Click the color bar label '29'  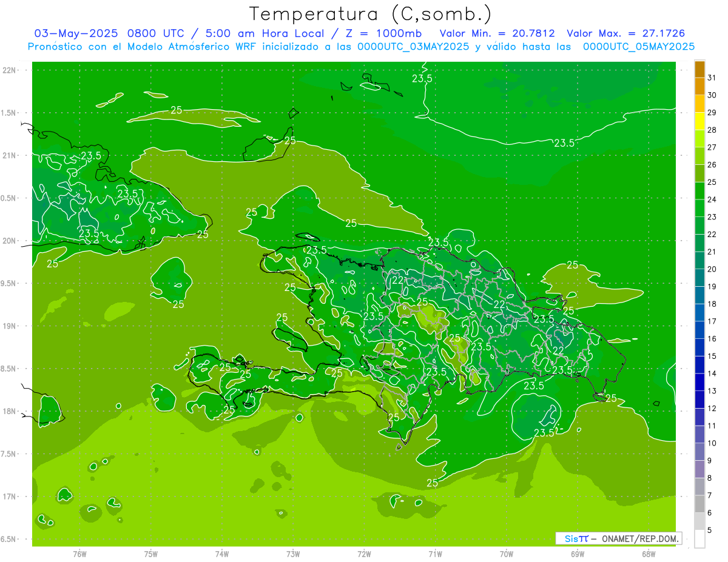(x=712, y=113)
